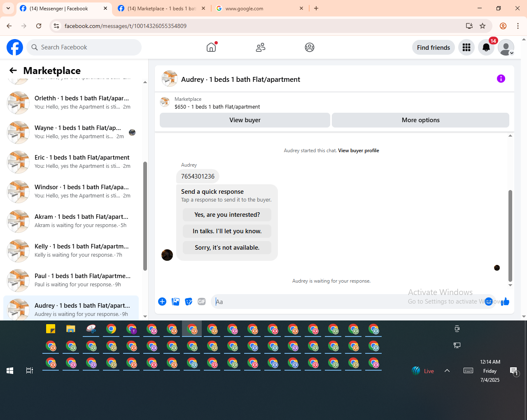
Task: Open Wayne conversation in the list
Action: (x=71, y=132)
